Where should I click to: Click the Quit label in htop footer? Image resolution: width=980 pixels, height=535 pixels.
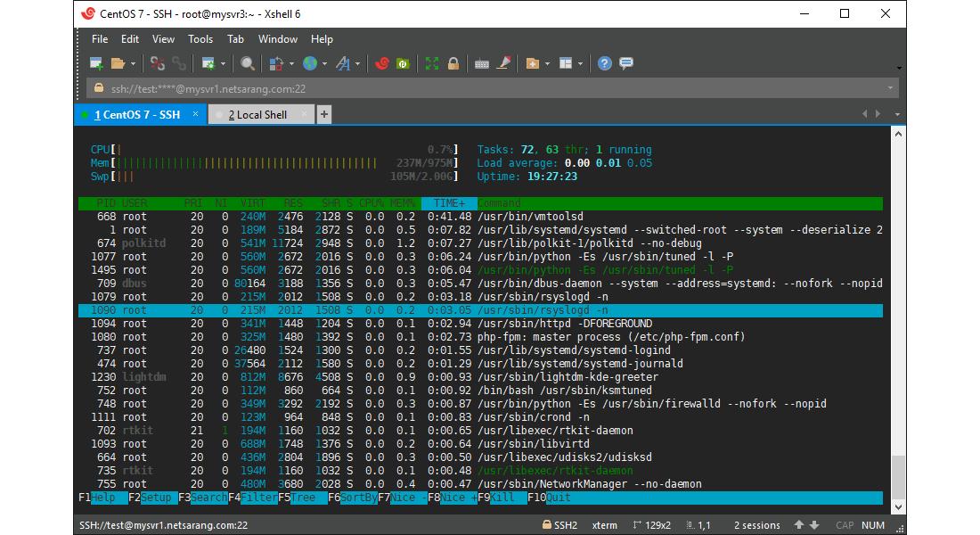click(559, 498)
